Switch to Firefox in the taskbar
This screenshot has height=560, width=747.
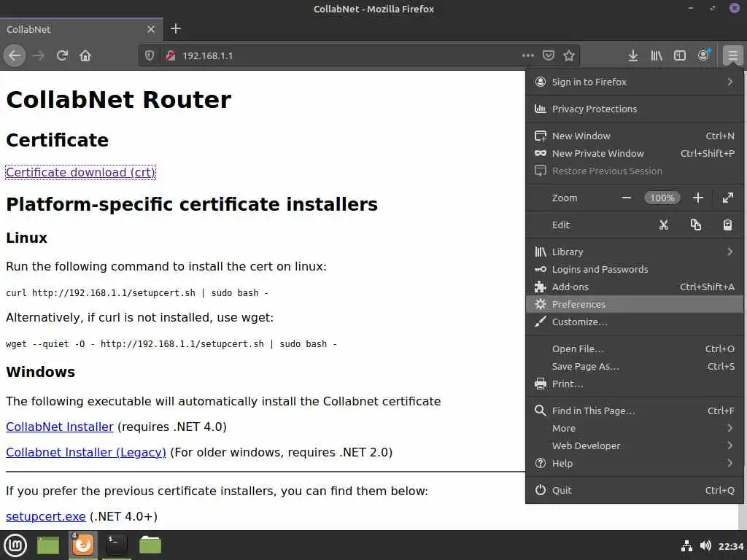click(83, 545)
